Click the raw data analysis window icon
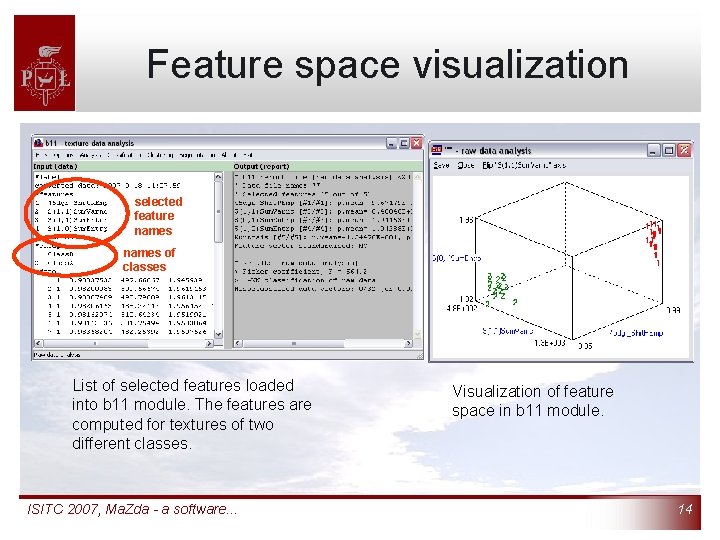 pos(437,150)
